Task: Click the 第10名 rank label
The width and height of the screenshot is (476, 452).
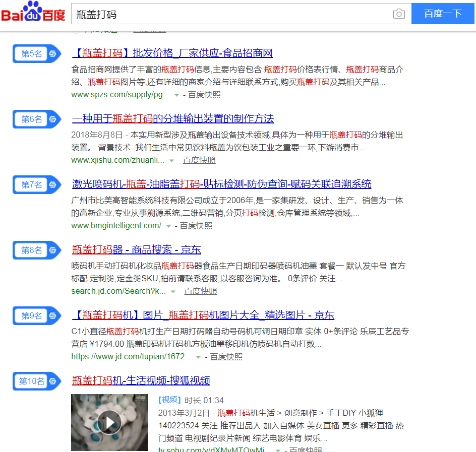Action: [x=32, y=381]
